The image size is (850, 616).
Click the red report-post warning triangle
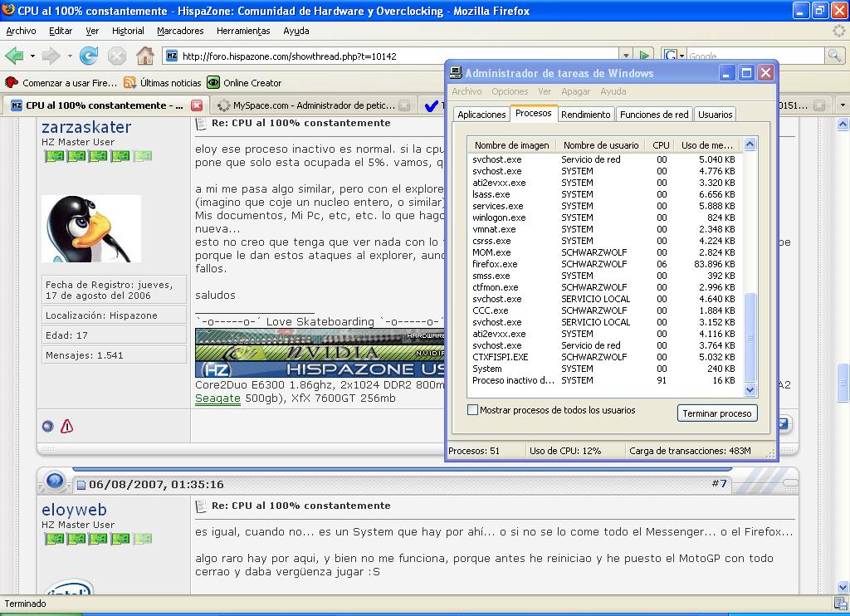point(67,426)
